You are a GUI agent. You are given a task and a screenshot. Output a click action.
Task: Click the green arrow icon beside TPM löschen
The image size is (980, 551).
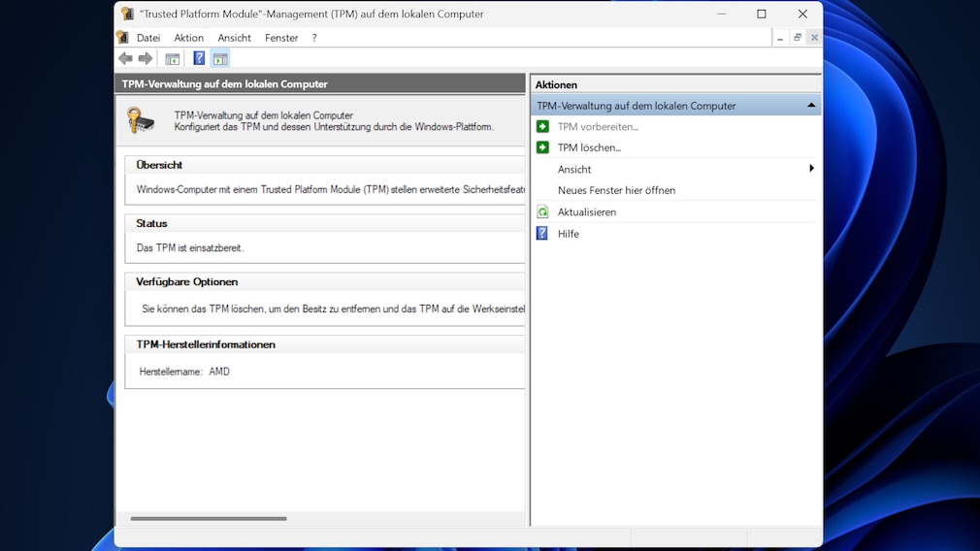pos(542,147)
